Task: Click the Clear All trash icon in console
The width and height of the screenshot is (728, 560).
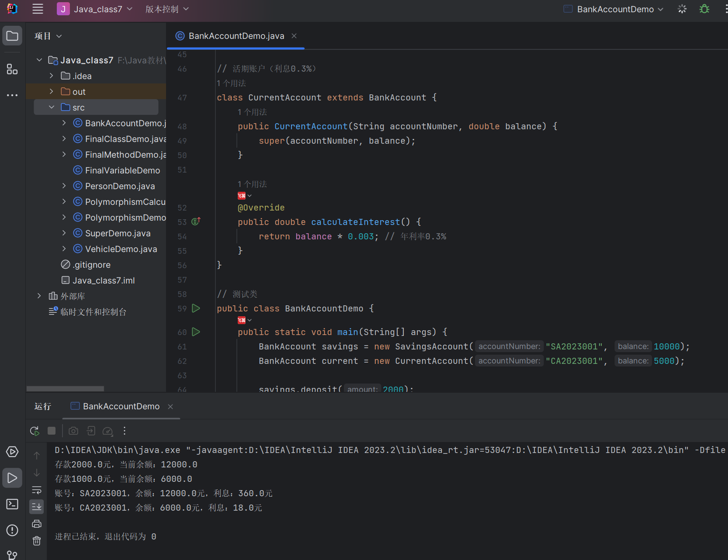Action: pos(37,541)
